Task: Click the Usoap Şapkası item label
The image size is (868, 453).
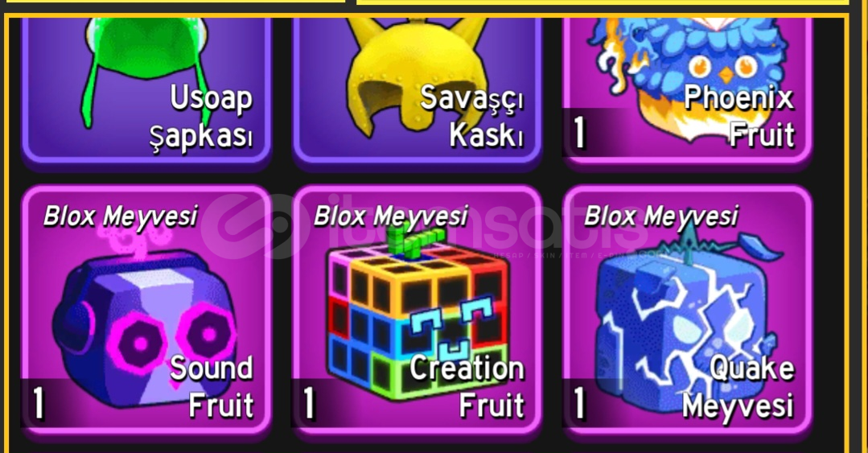Action: click(201, 117)
